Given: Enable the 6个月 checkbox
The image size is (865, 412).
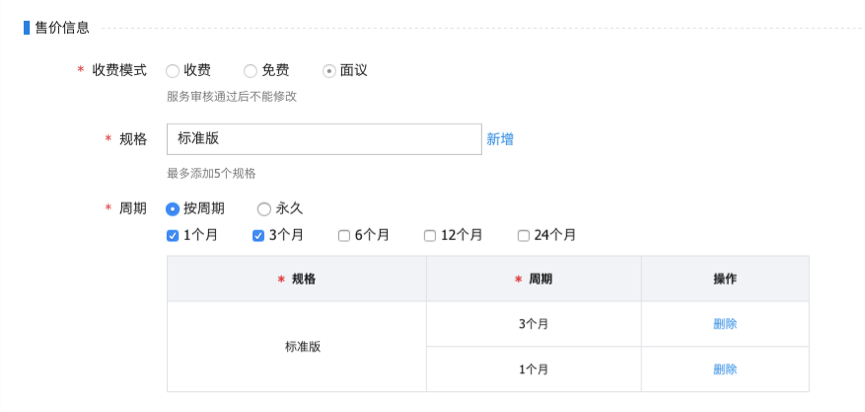Looking at the screenshot, I should [344, 236].
